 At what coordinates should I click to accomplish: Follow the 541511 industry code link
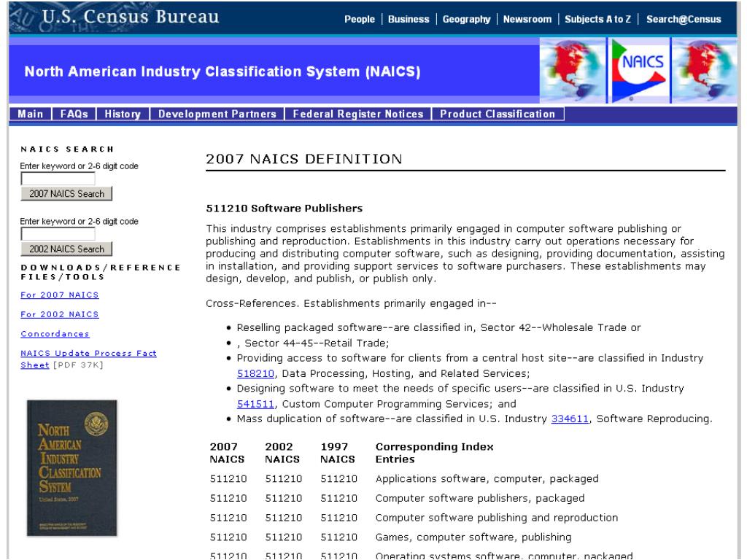(256, 404)
